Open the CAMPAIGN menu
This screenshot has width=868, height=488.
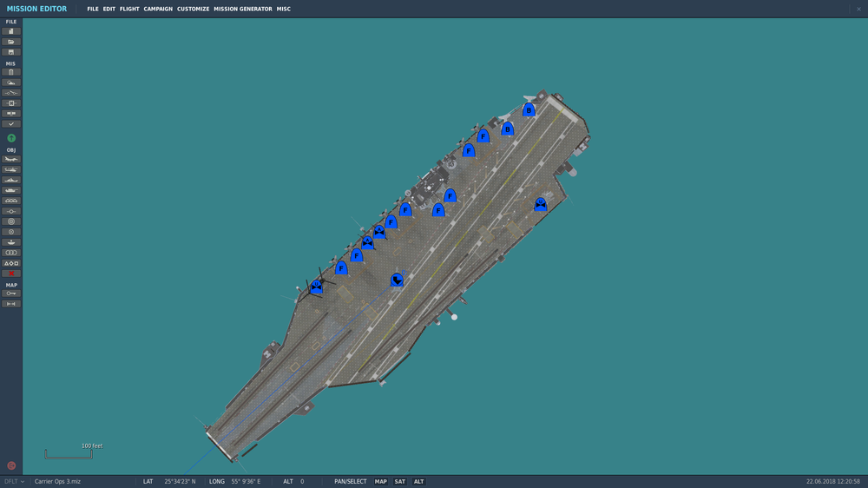pos(158,9)
